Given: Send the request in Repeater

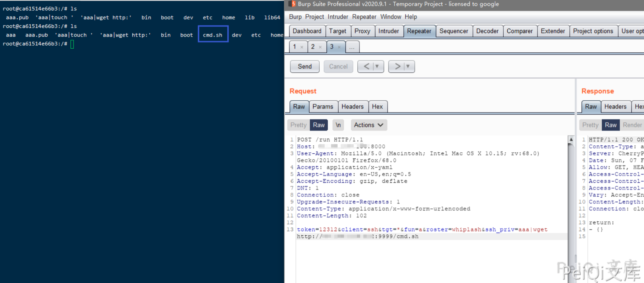Looking at the screenshot, I should tap(305, 66).
